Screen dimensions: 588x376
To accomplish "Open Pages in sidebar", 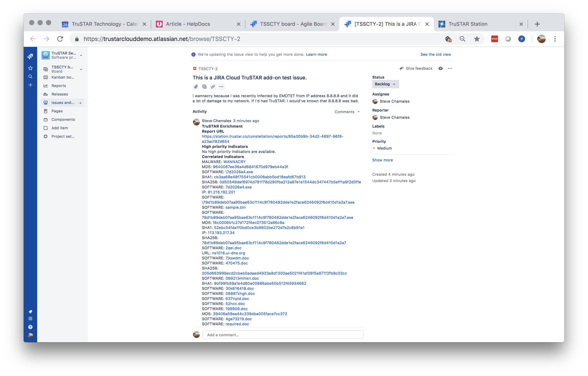I will pos(63,111).
